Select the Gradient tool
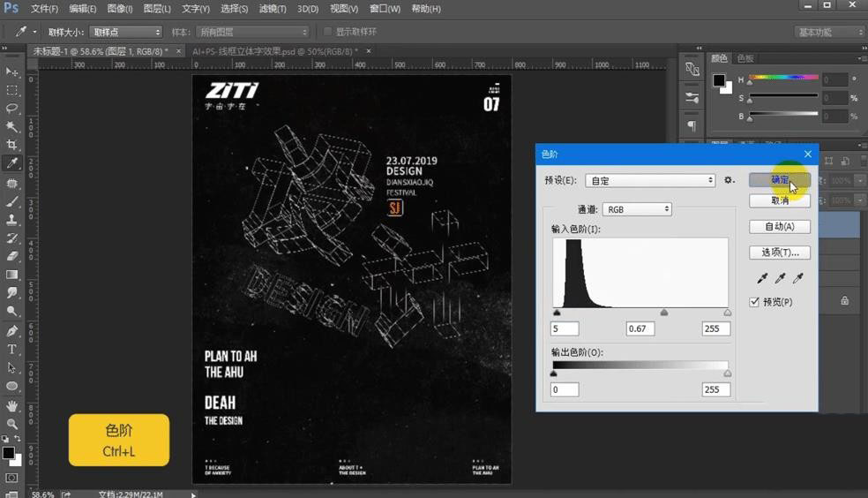This screenshot has width=868, height=498. (11, 275)
